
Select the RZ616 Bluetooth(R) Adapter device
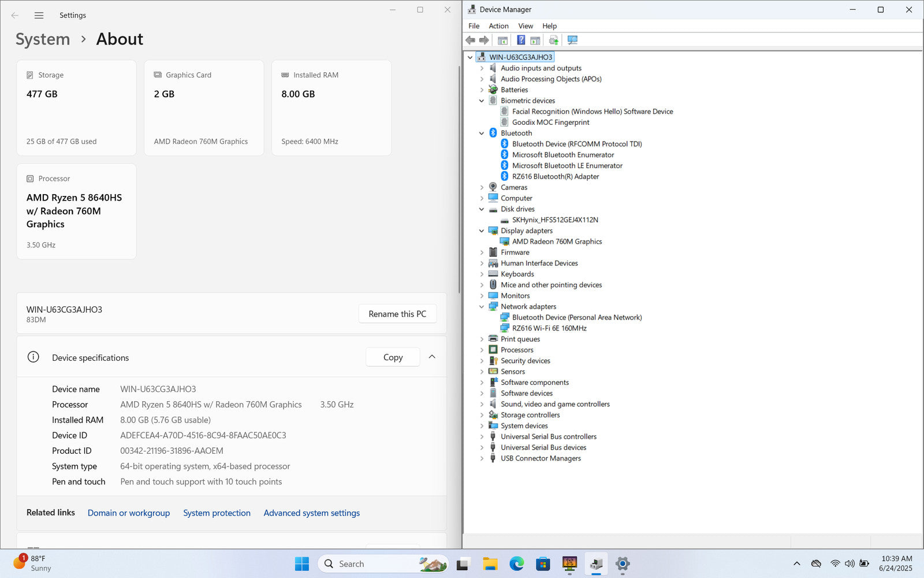click(556, 177)
